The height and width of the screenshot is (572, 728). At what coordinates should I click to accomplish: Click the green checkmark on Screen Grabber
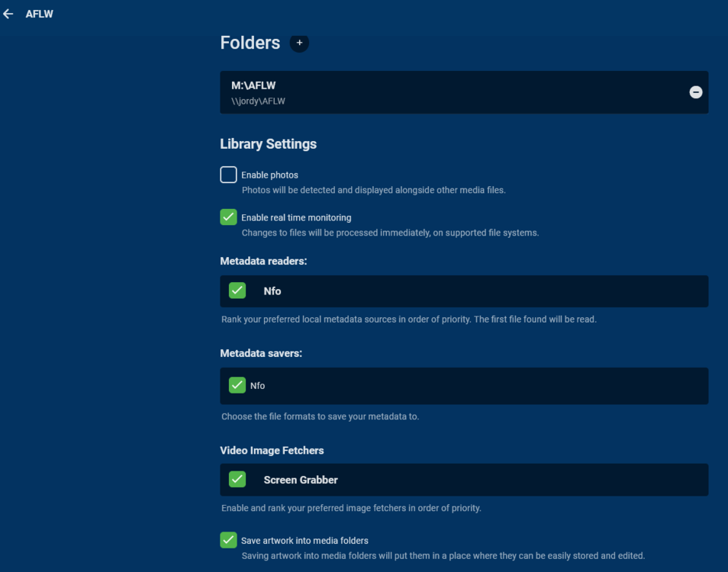pos(237,479)
